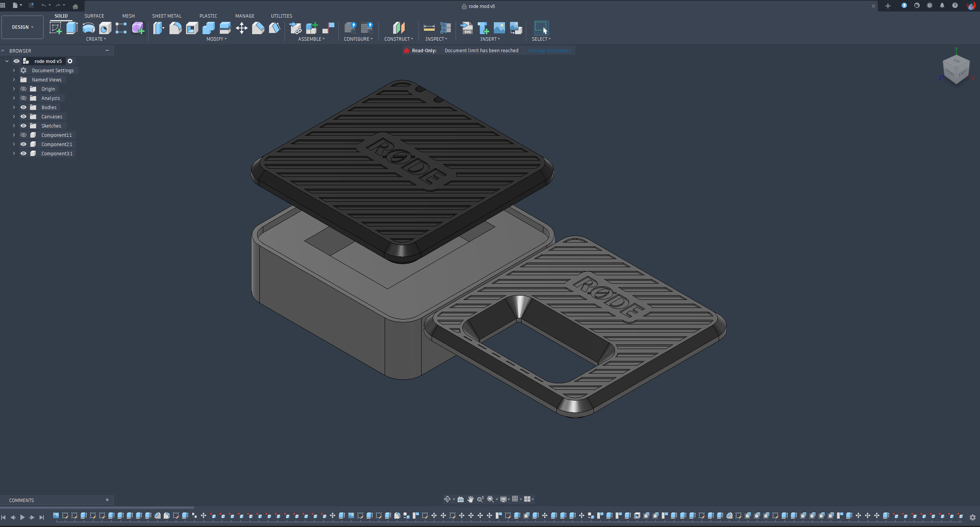Open the CREATE dropdown menu
Screen dimensions: 980x527
point(96,39)
